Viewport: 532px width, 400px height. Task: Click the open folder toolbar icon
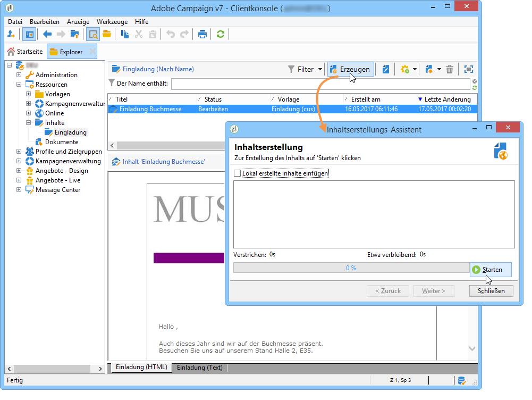pyautogui.click(x=107, y=34)
